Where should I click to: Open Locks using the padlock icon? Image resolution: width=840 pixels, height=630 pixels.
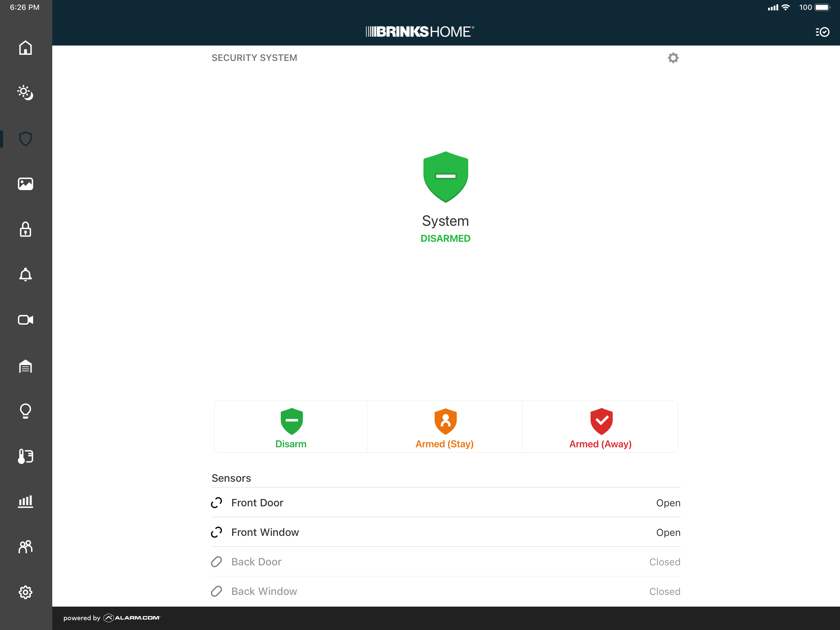[25, 229]
